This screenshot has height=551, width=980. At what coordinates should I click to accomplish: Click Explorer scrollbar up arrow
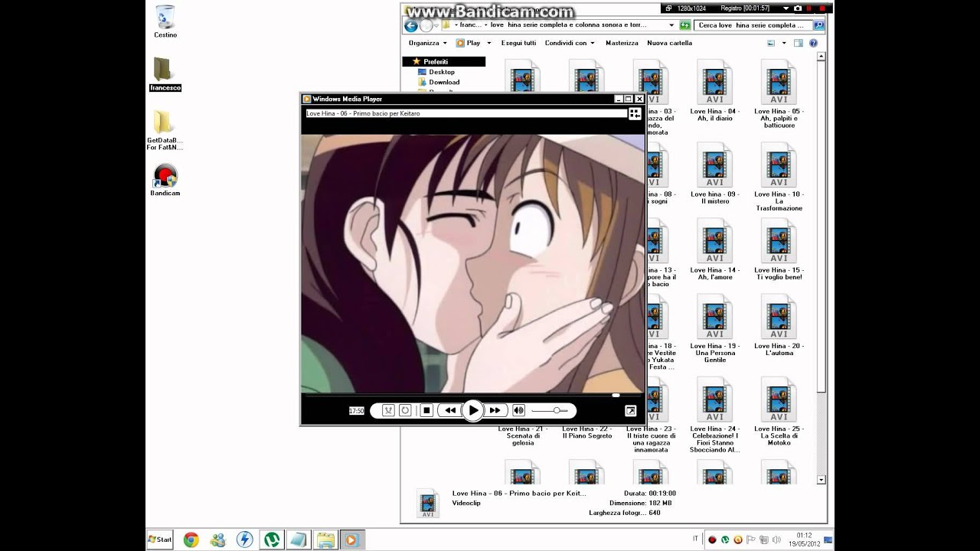822,57
